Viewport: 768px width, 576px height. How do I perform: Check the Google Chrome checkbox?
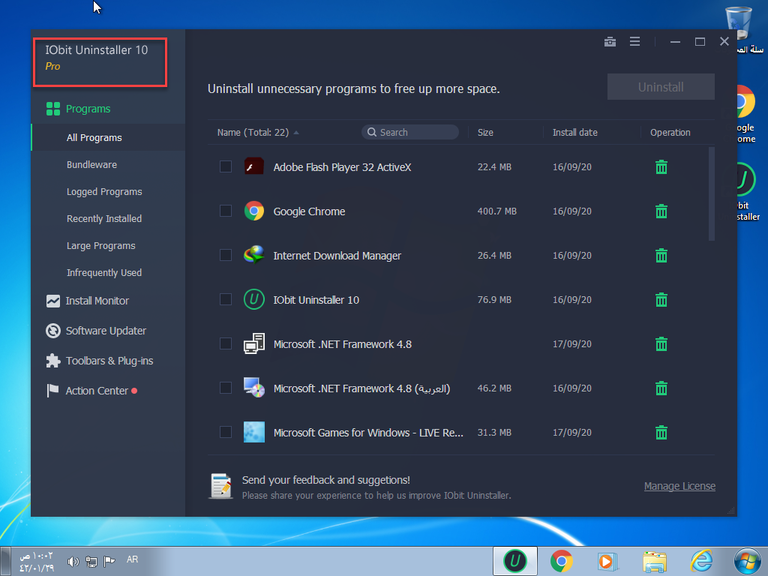pos(226,211)
